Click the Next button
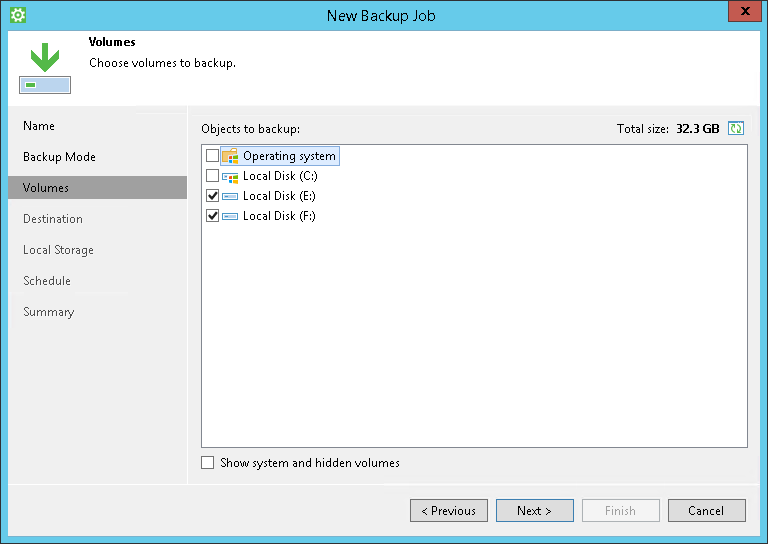 coord(534,511)
